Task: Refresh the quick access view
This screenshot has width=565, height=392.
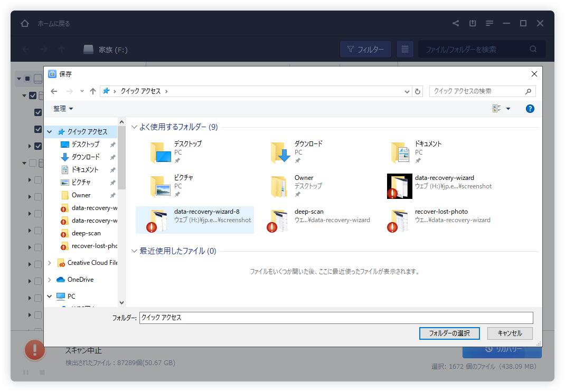Action: tap(418, 91)
